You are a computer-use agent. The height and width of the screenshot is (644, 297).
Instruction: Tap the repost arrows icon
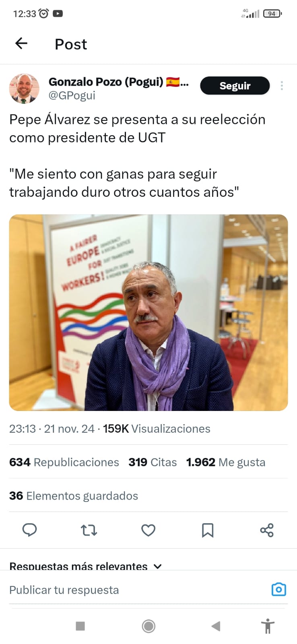click(89, 530)
